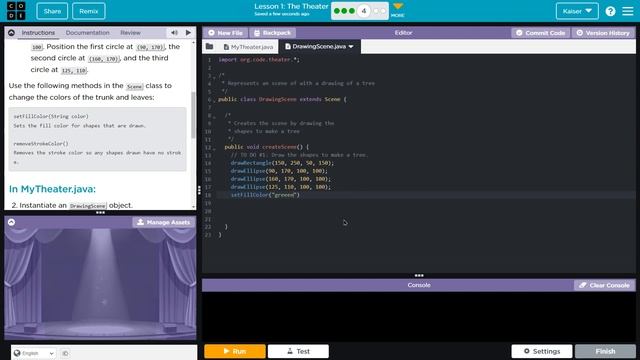This screenshot has width=640, height=360.
Task: Click Commit Code
Action: 540,33
